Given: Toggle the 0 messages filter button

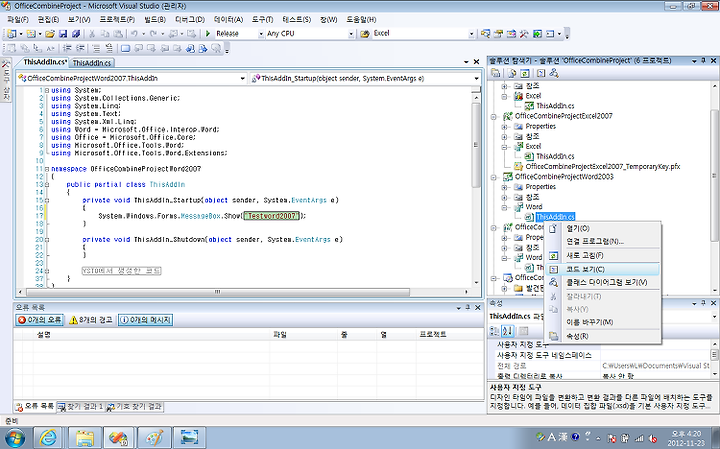Looking at the screenshot, I should click(x=146, y=320).
